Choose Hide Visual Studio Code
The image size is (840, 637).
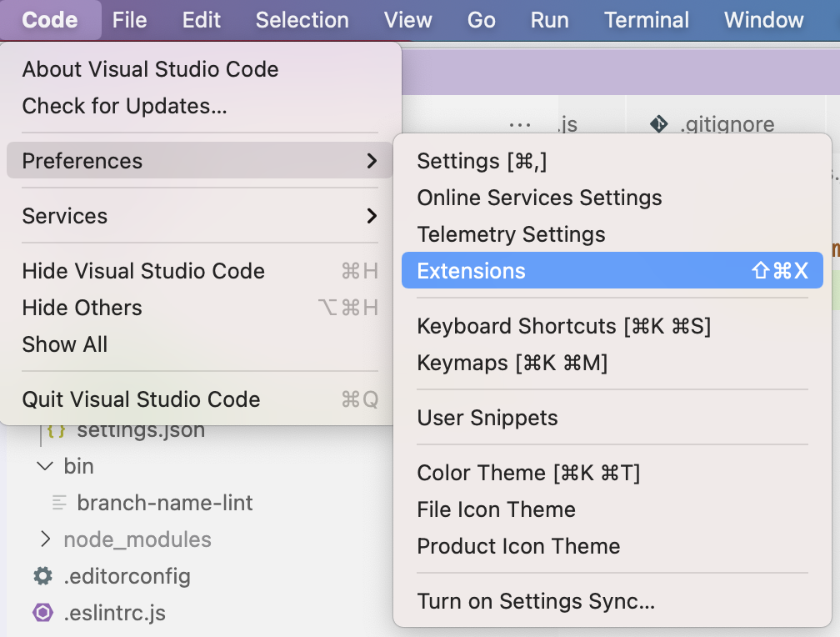(200, 271)
